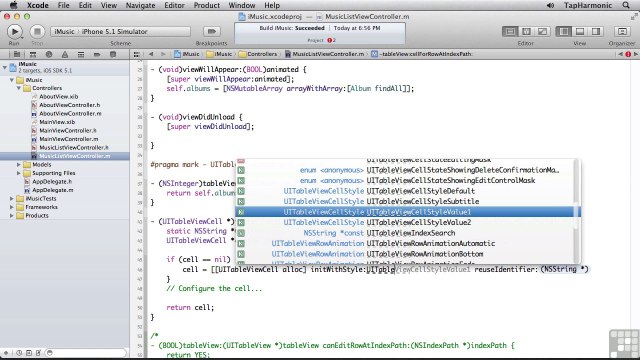The height and width of the screenshot is (360, 640).
Task: Choose UITableViewIndexSearch completion
Action: (x=408, y=233)
